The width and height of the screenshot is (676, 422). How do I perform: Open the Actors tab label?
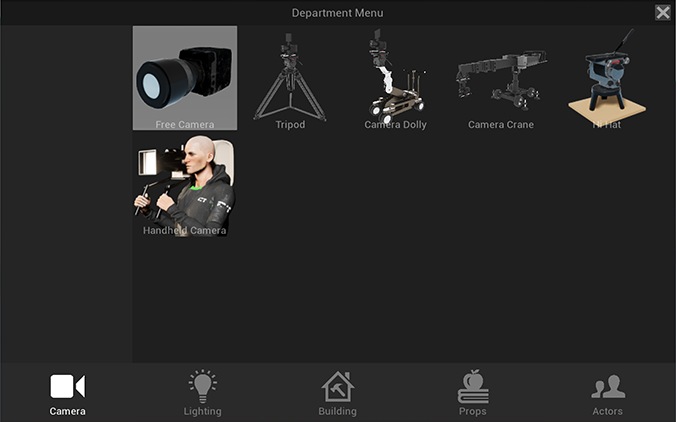607,411
